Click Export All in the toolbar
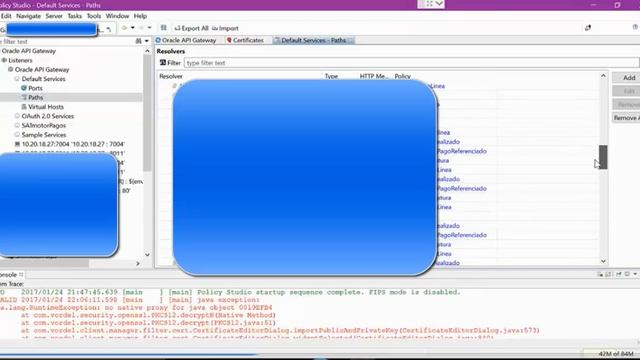Viewport: 640px width, 360px height. tap(191, 28)
